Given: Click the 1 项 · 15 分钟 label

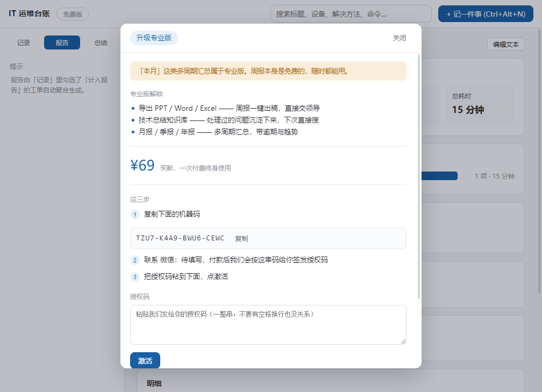Looking at the screenshot, I should click(x=494, y=176).
